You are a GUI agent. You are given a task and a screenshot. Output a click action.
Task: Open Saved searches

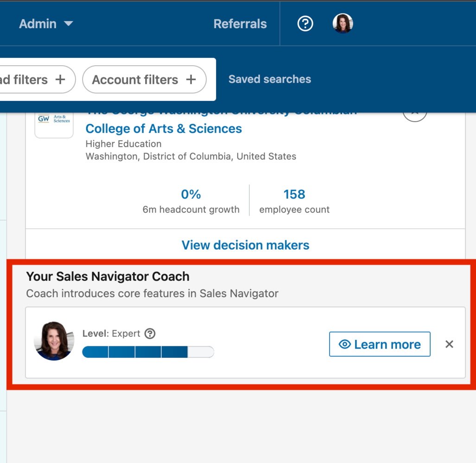(270, 79)
